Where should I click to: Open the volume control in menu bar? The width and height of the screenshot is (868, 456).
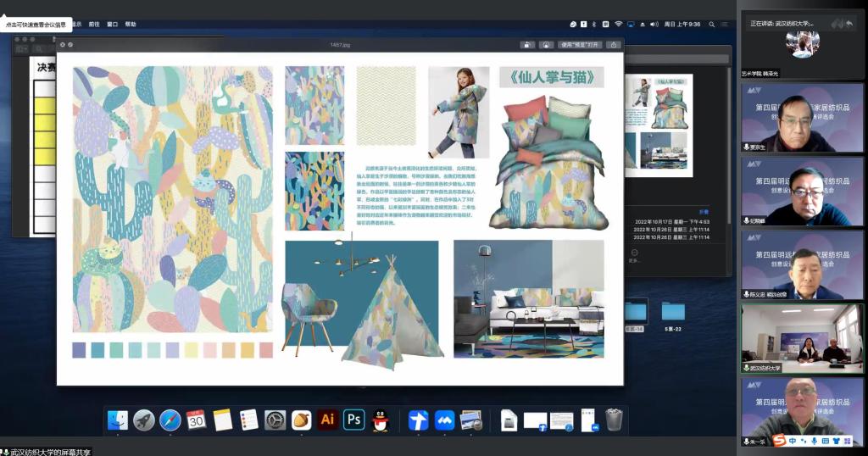[x=653, y=25]
